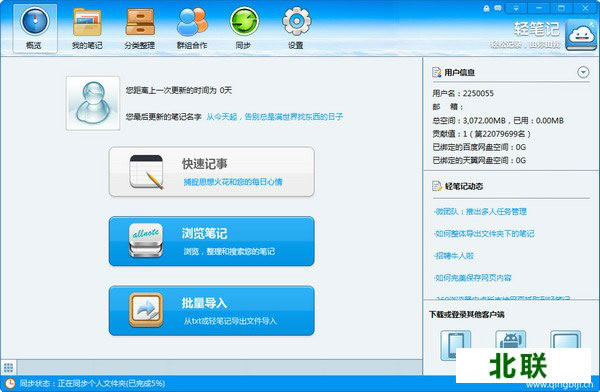The height and width of the screenshot is (392, 600).
Task: Click text 总空间：3,072.00MB
Action: point(469,121)
